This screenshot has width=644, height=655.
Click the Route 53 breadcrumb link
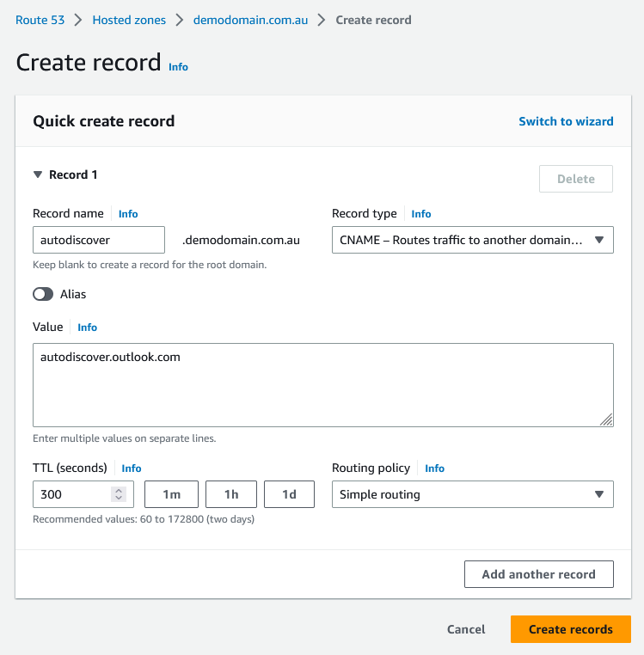coord(40,20)
